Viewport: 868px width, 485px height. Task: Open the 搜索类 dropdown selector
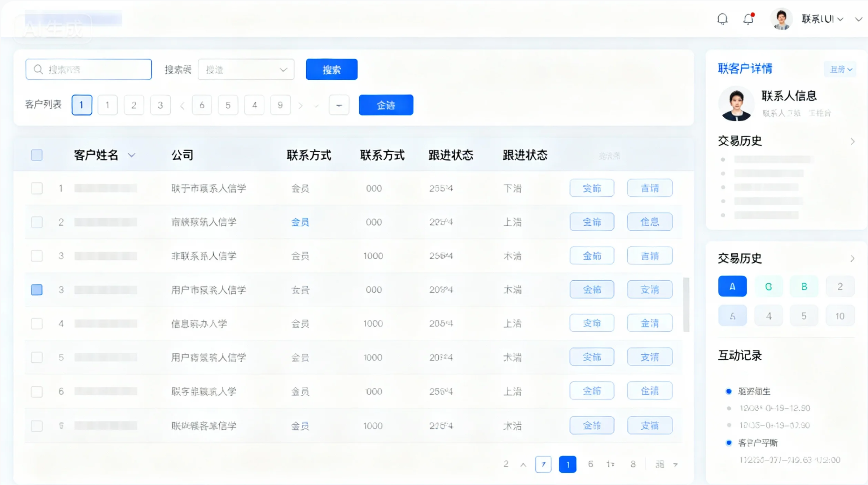click(246, 69)
